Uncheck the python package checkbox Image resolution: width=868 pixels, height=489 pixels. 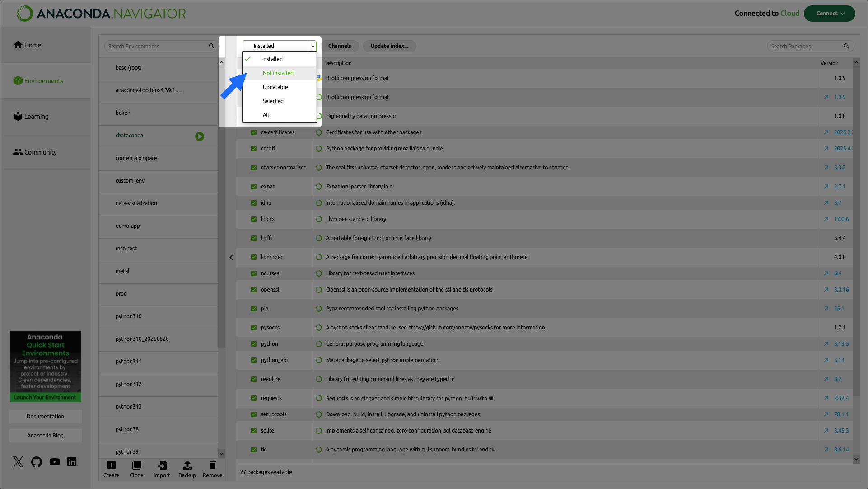click(x=253, y=344)
